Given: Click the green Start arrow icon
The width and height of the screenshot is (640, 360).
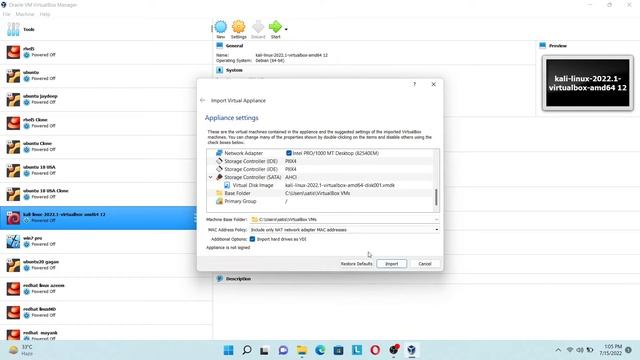Looking at the screenshot, I should [x=275, y=27].
